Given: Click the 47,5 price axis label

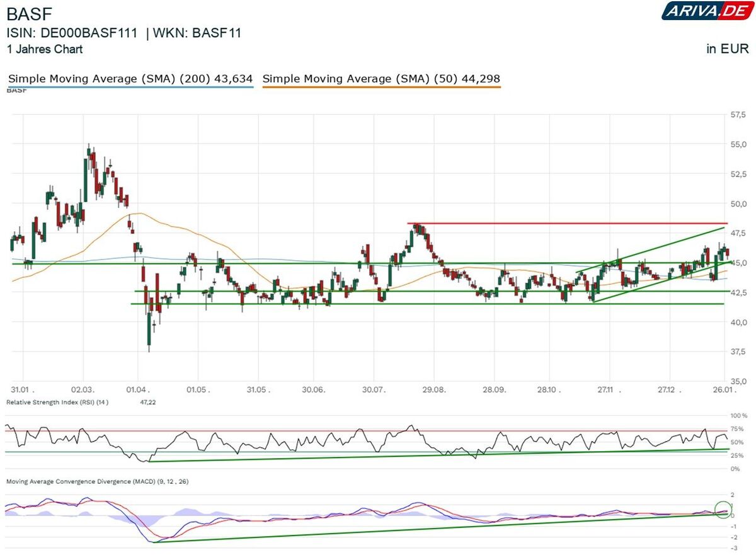Looking at the screenshot, I should point(738,233).
